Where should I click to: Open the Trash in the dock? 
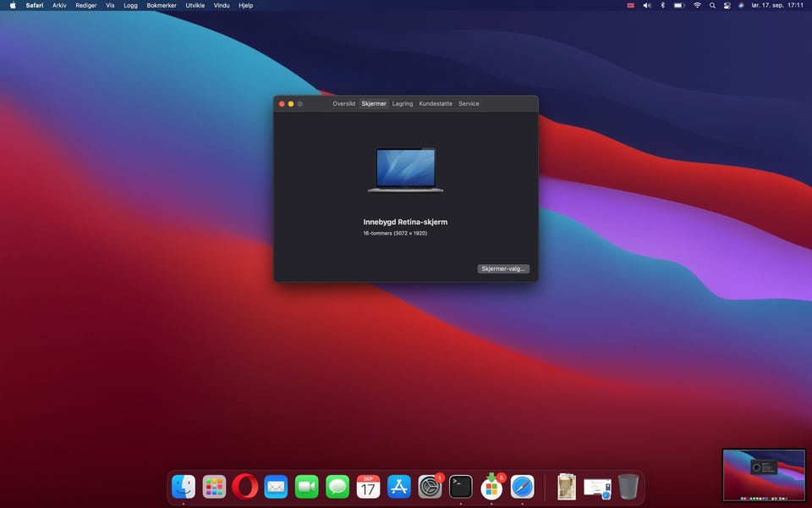628,486
